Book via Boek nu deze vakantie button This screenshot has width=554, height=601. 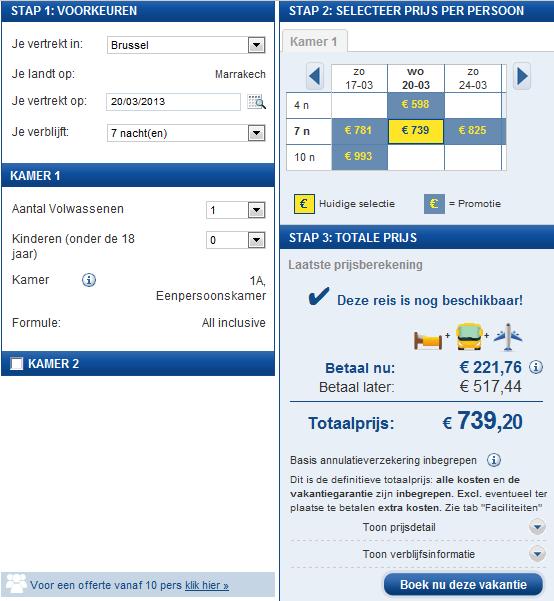(463, 585)
